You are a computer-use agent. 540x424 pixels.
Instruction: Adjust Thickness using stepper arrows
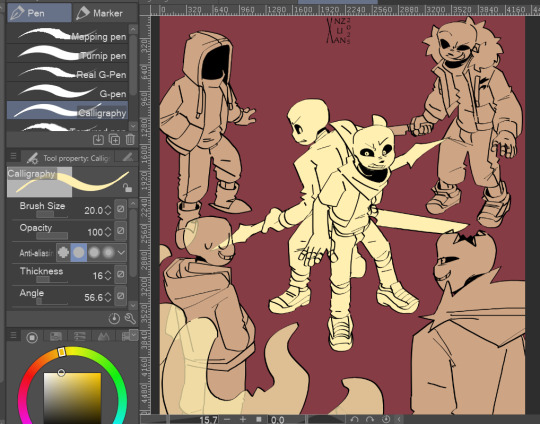108,276
